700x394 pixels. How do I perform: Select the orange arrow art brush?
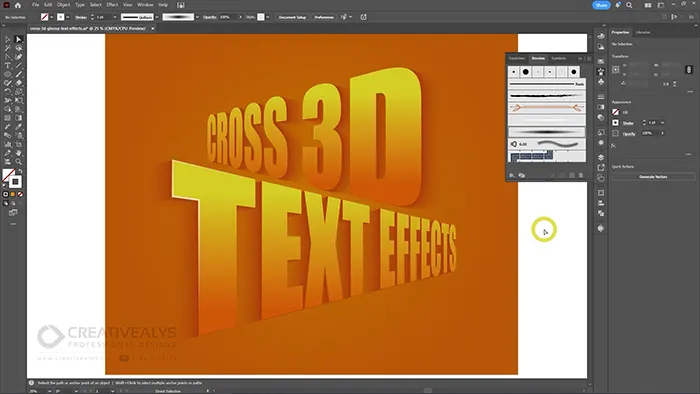click(546, 108)
